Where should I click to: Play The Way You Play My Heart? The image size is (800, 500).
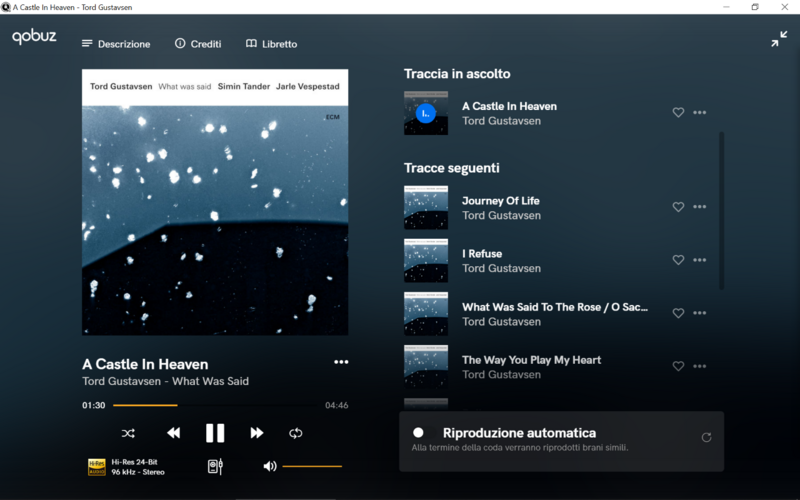(532, 360)
